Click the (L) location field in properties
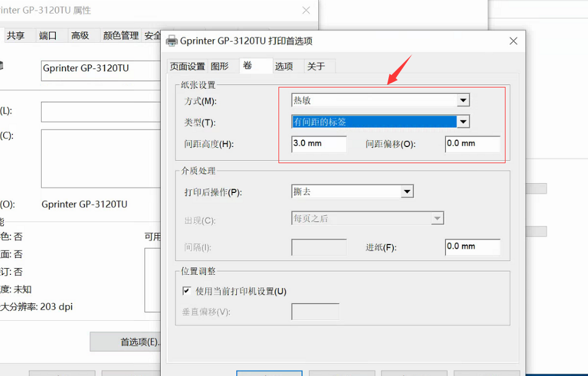This screenshot has height=376, width=588. click(101, 112)
